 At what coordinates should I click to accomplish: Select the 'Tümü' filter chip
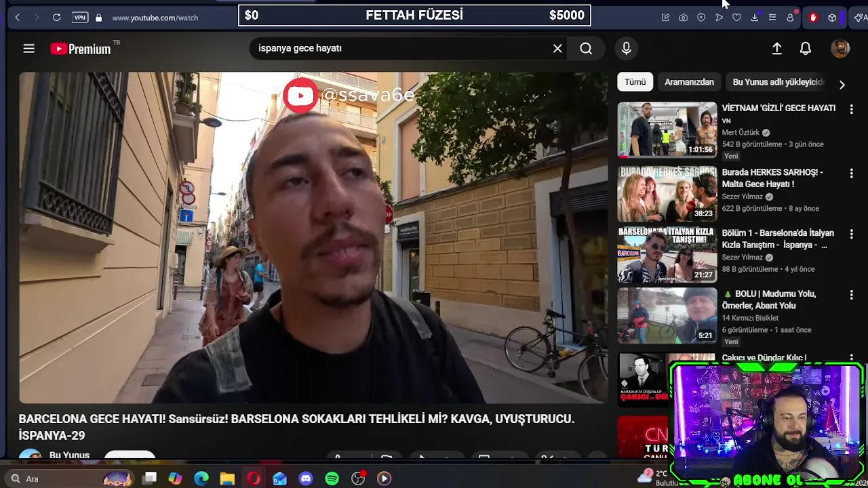(x=635, y=82)
